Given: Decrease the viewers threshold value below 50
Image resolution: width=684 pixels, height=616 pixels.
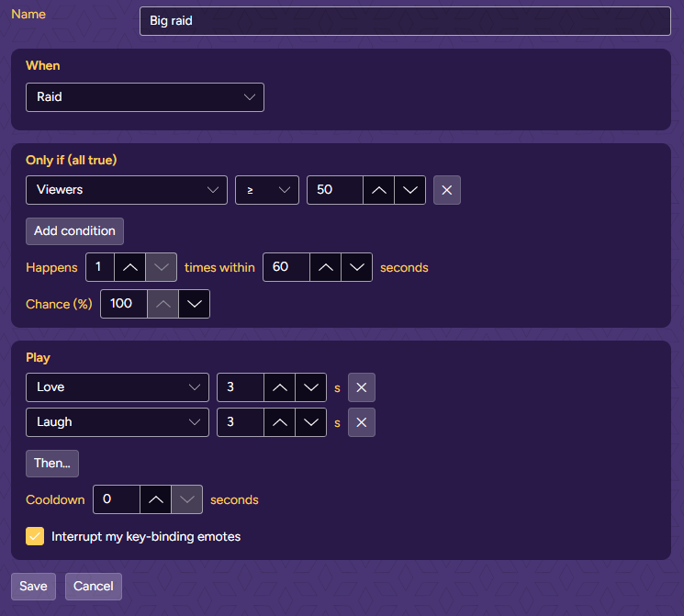Looking at the screenshot, I should point(410,190).
